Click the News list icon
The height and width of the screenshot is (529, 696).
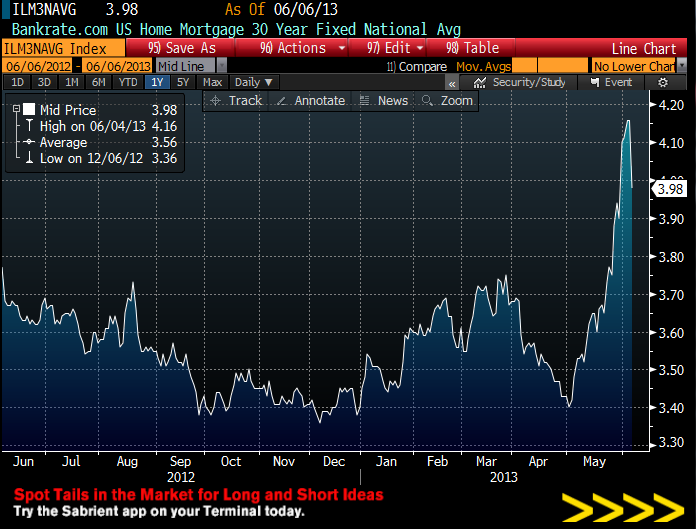pos(364,100)
